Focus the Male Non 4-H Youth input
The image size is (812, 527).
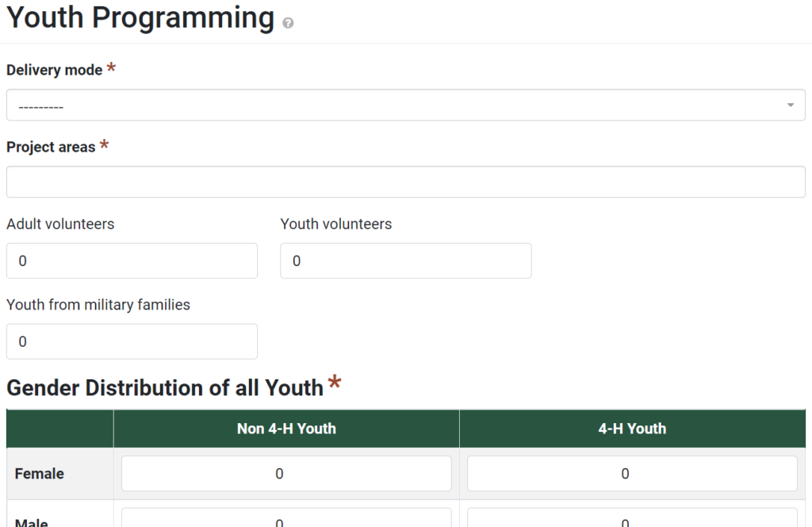pyautogui.click(x=285, y=520)
